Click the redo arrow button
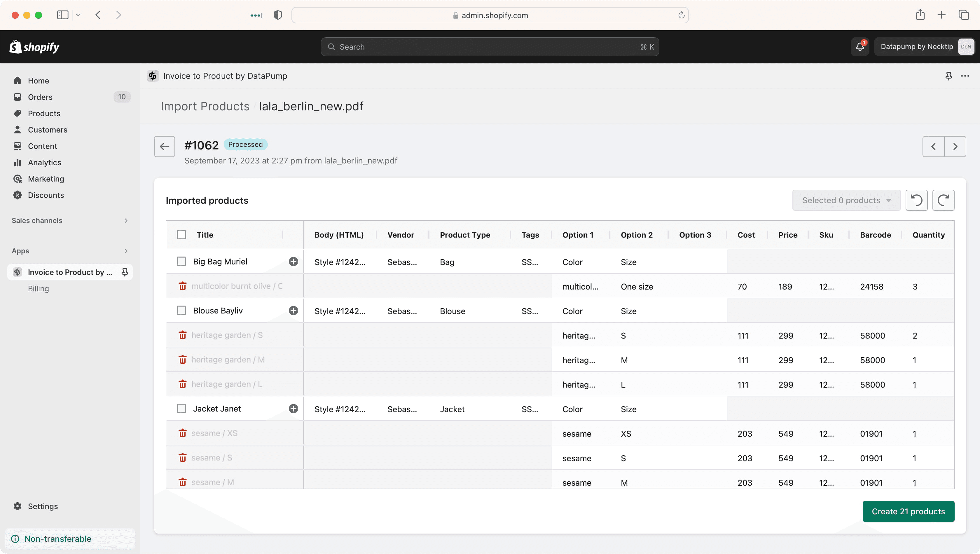Image resolution: width=980 pixels, height=554 pixels. pyautogui.click(x=944, y=200)
